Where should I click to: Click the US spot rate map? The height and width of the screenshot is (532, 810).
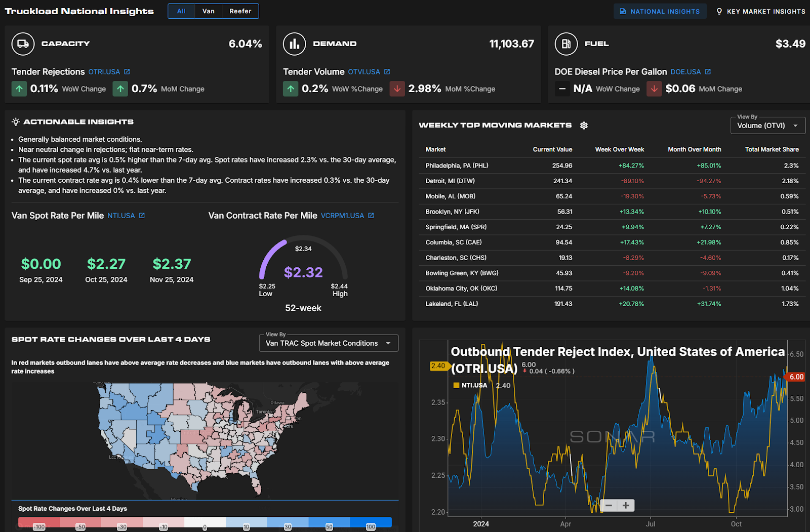[x=203, y=438]
